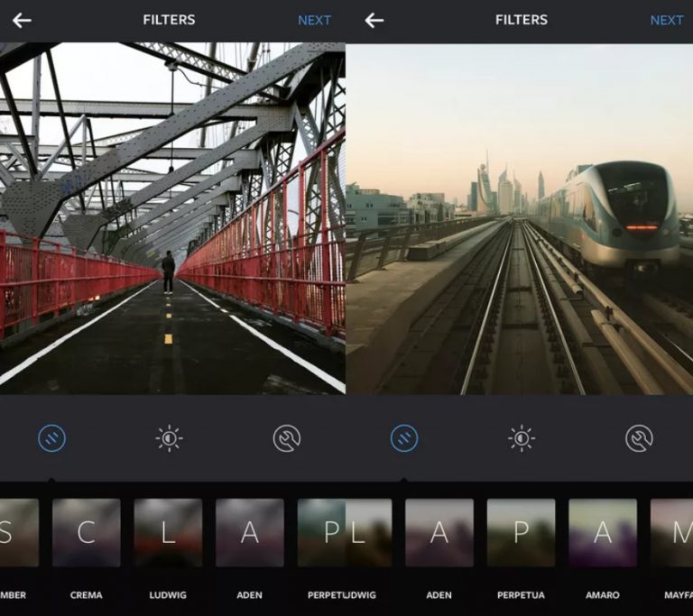Viewport: 693px width, 616px height.
Task: Open wrench adjustment tools on right screen
Action: pos(639,439)
